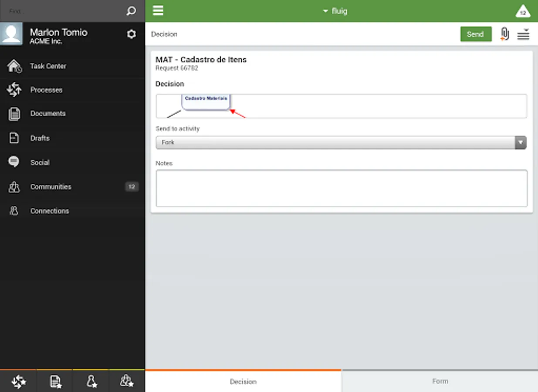Click favorite connections icon in bottom bar
The width and height of the screenshot is (538, 392).
coord(91,382)
